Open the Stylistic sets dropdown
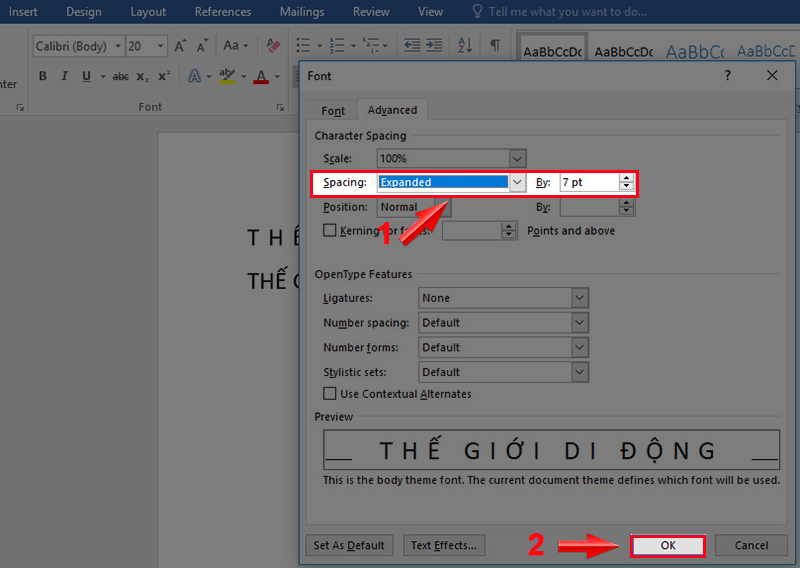 pyautogui.click(x=579, y=372)
